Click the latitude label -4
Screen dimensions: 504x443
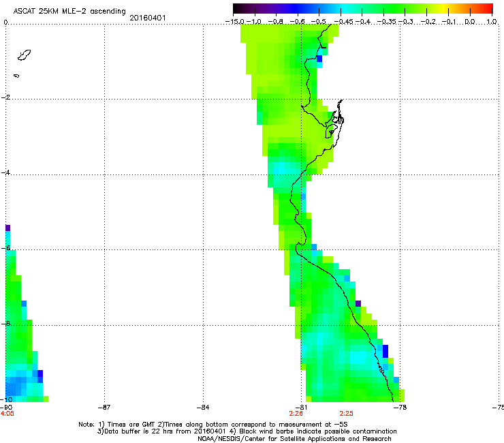pyautogui.click(x=5, y=172)
